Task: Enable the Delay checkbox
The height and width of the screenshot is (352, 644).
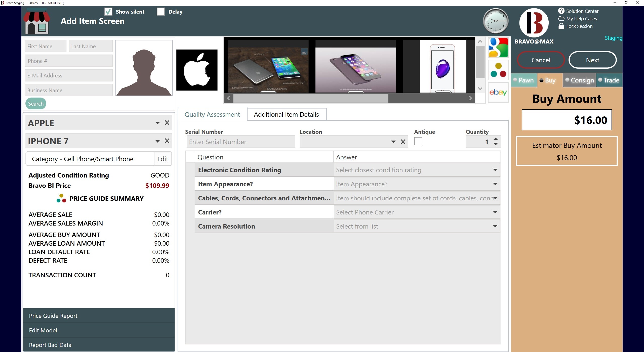Action: click(161, 12)
